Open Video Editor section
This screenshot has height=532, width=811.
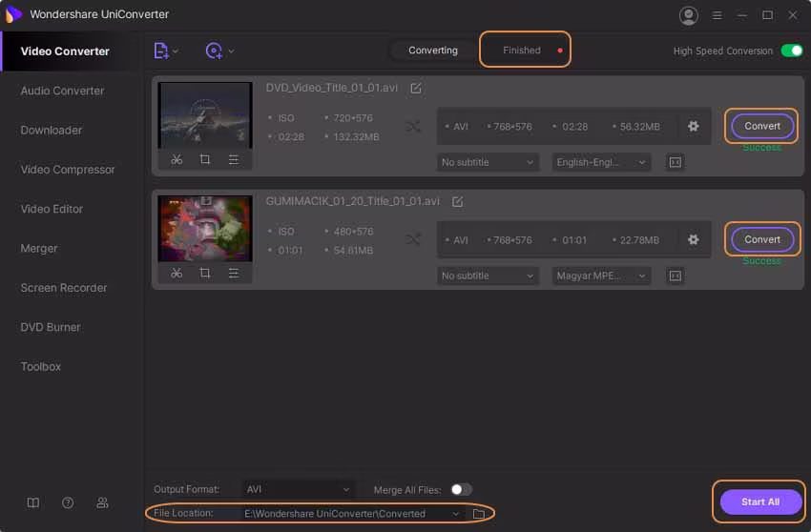pyautogui.click(x=52, y=209)
